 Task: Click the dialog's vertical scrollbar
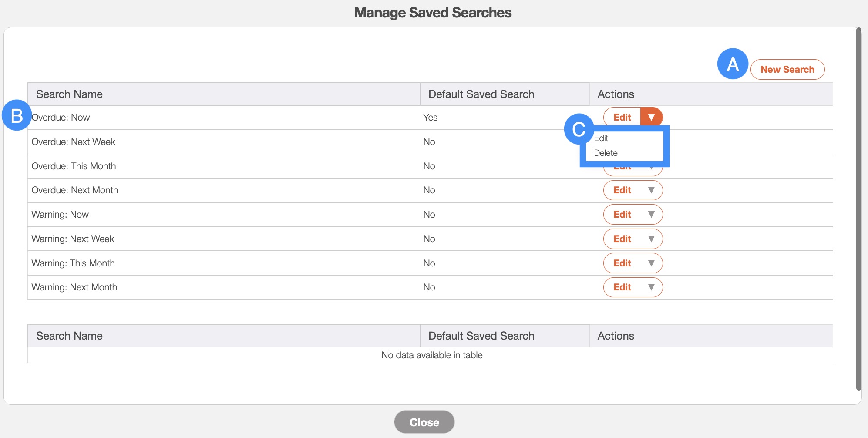pos(858,209)
